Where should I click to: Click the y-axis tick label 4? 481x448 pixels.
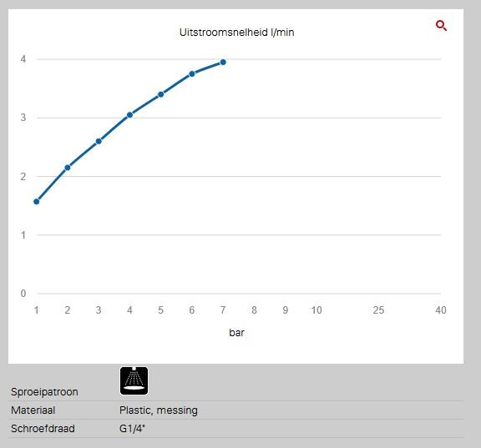coord(23,59)
